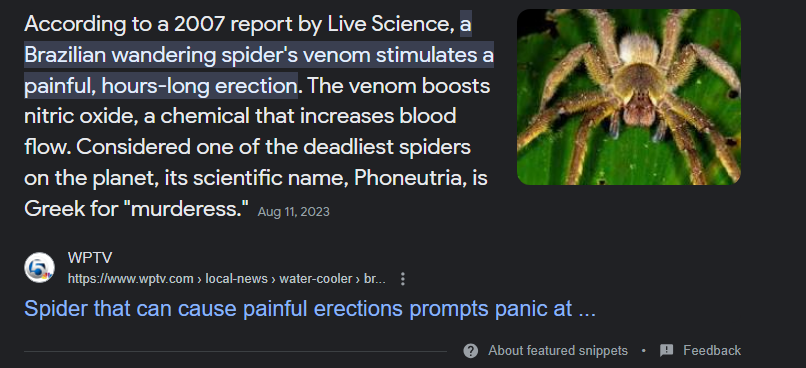Image resolution: width=806 pixels, height=368 pixels.
Task: Click the WPTV site name
Action: point(89,258)
